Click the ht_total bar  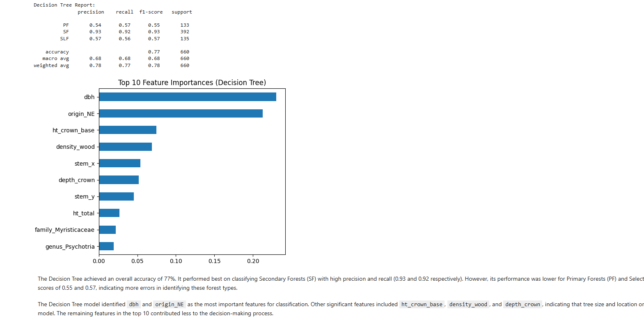coord(109,213)
